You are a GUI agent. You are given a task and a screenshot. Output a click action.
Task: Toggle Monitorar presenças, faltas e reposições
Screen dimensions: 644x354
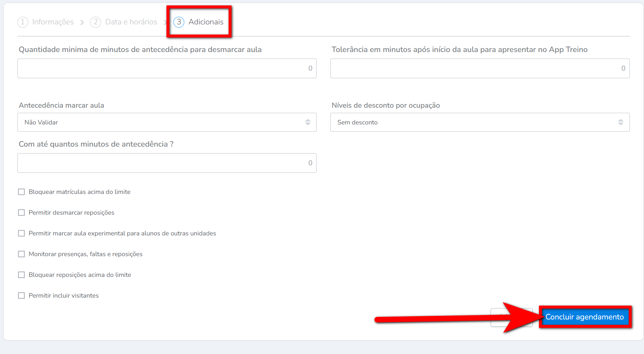(x=21, y=254)
